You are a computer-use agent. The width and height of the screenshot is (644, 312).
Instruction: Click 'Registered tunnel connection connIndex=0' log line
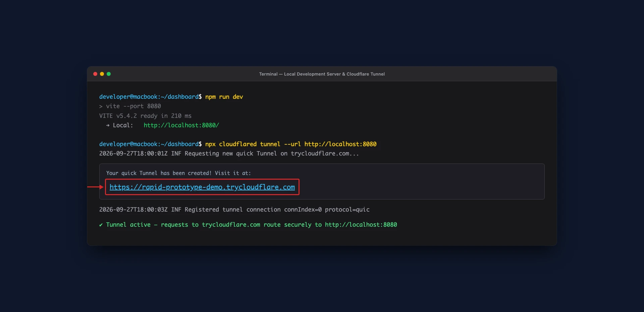click(x=234, y=210)
